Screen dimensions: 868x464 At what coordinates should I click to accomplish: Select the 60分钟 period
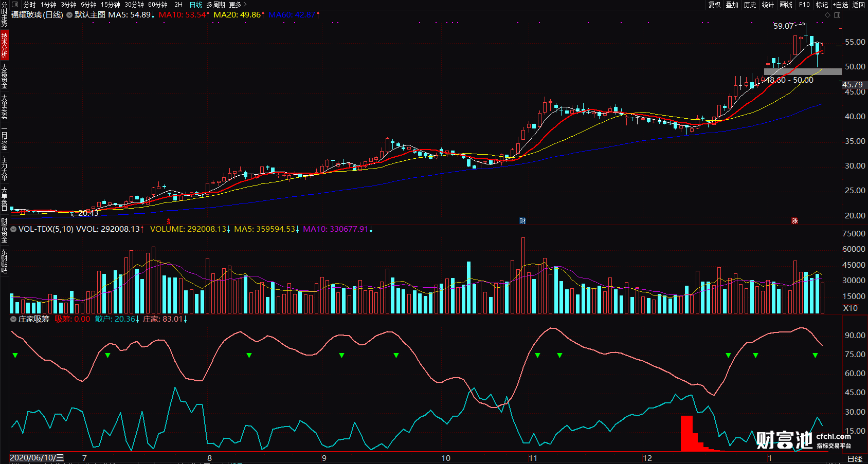158,5
